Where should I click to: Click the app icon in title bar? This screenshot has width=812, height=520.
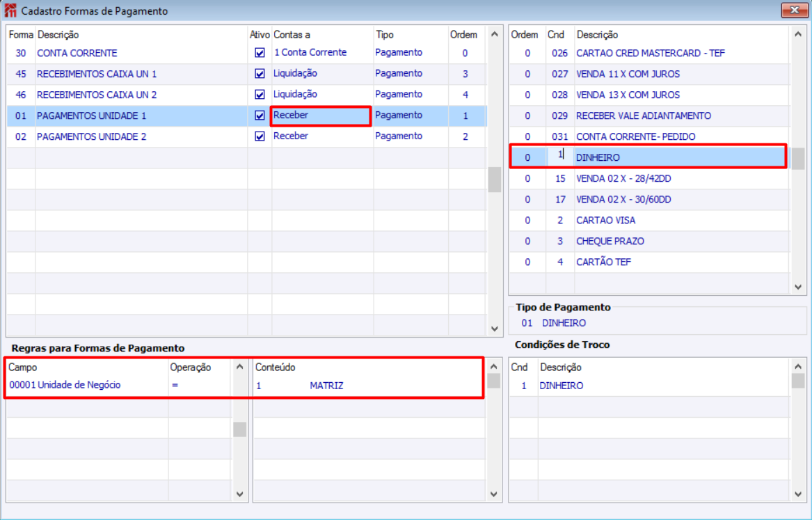click(x=10, y=10)
